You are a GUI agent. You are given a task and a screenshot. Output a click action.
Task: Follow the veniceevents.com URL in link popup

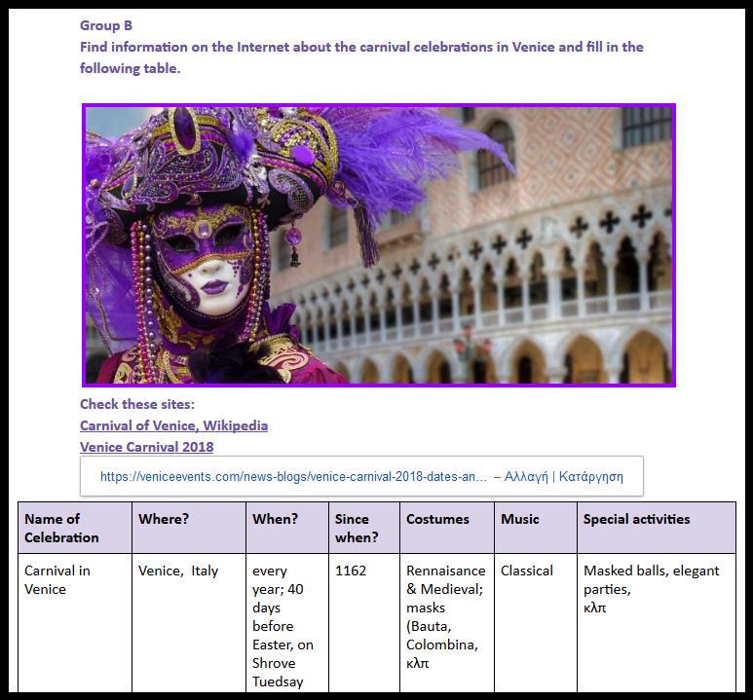click(293, 476)
